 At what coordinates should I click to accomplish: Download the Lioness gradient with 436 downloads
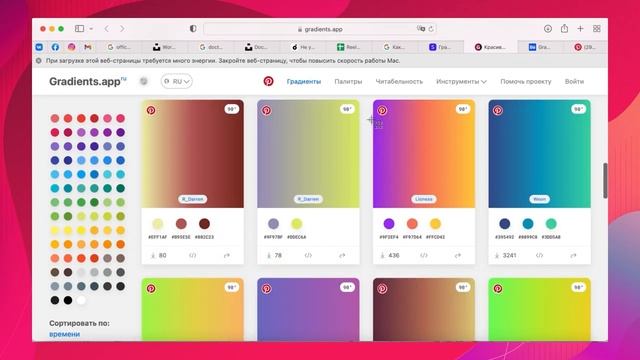390,256
